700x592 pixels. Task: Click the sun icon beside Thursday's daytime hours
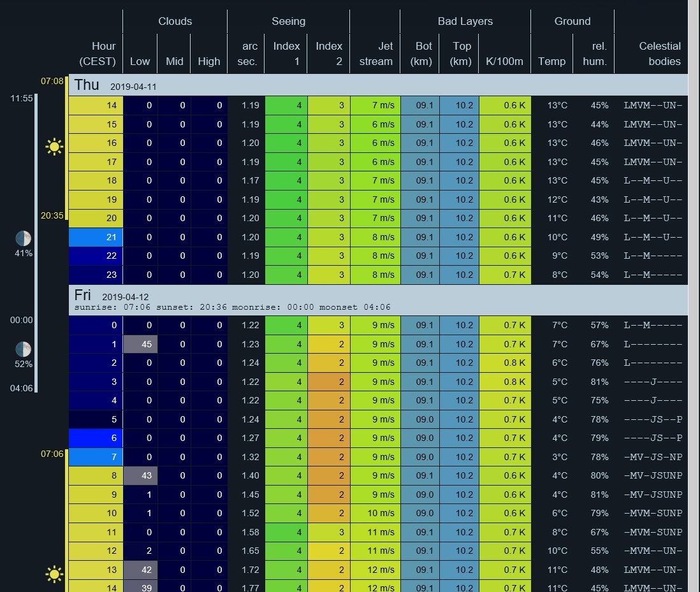[55, 147]
